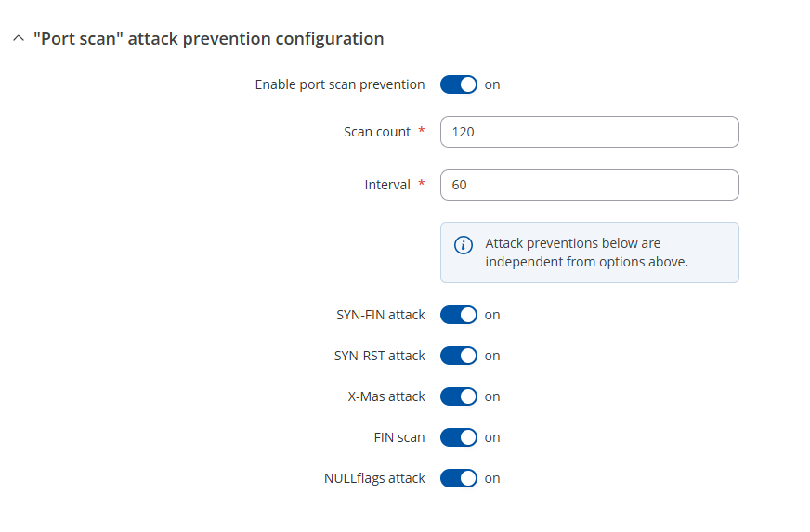Disable NULLflags attack prevention
Viewport: 810px width, 532px height.
pyautogui.click(x=458, y=478)
